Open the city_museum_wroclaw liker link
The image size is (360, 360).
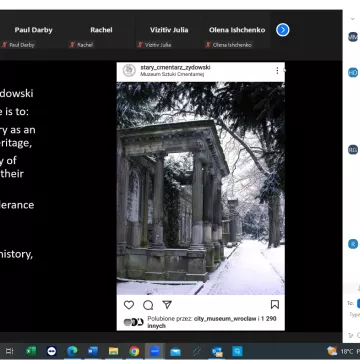225,319
